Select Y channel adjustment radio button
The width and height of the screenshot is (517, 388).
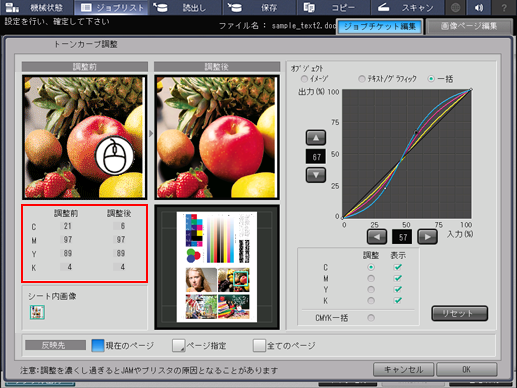[x=371, y=289]
